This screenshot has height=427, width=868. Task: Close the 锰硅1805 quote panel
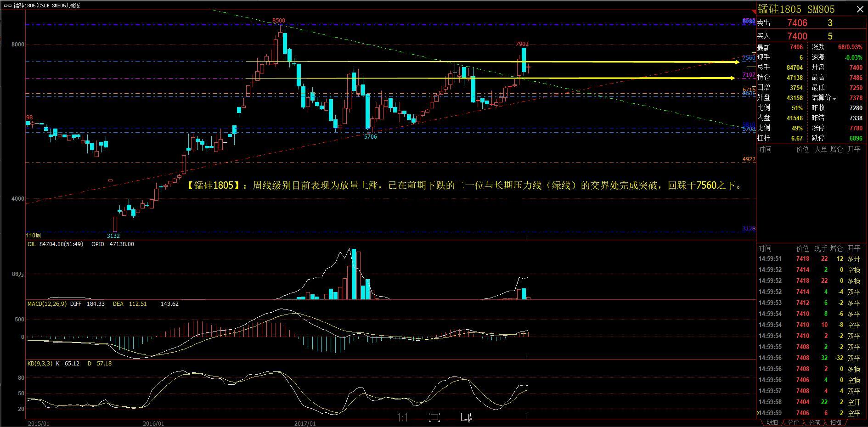point(860,10)
